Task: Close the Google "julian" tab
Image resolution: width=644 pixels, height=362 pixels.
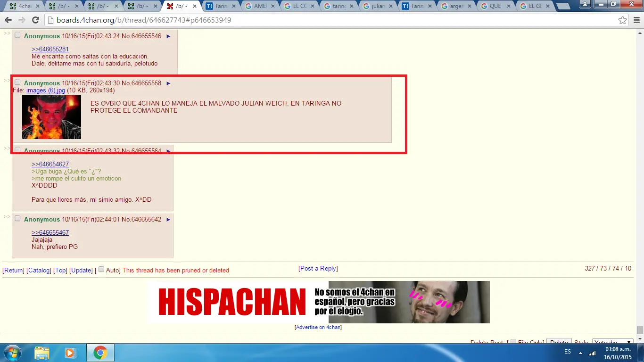Action: pos(391,6)
